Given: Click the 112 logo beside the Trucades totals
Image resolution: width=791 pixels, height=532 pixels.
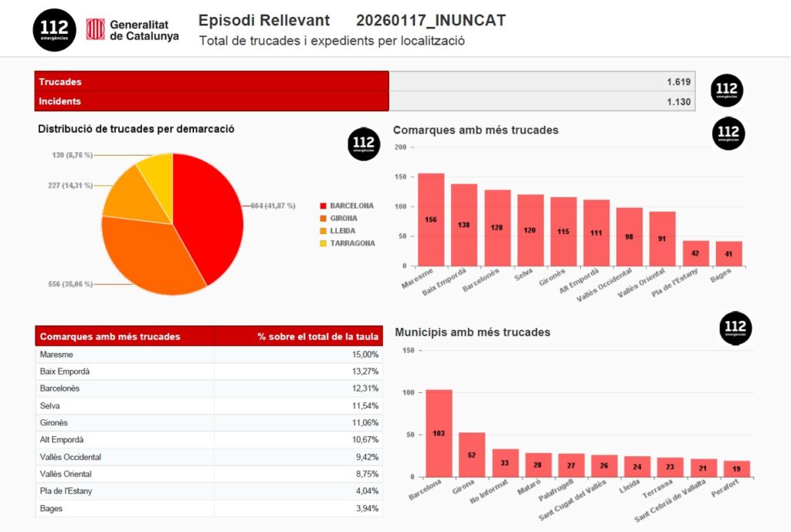Looking at the screenshot, I should click(x=726, y=90).
